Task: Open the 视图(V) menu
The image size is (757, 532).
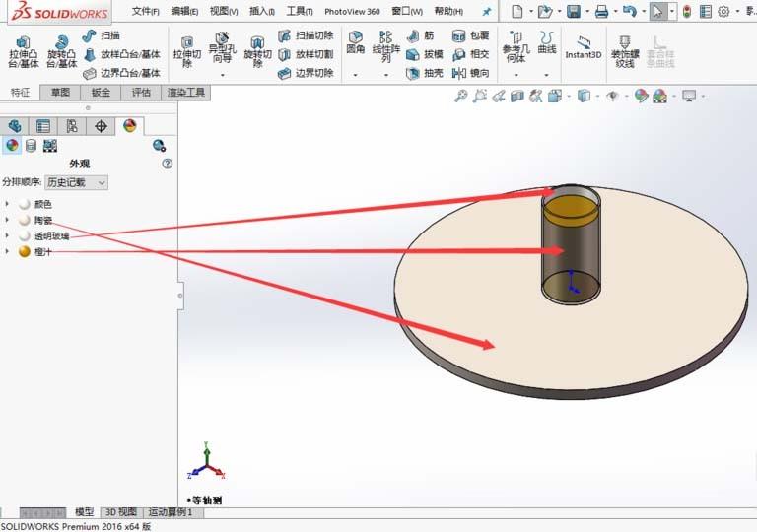Action: tap(224, 11)
